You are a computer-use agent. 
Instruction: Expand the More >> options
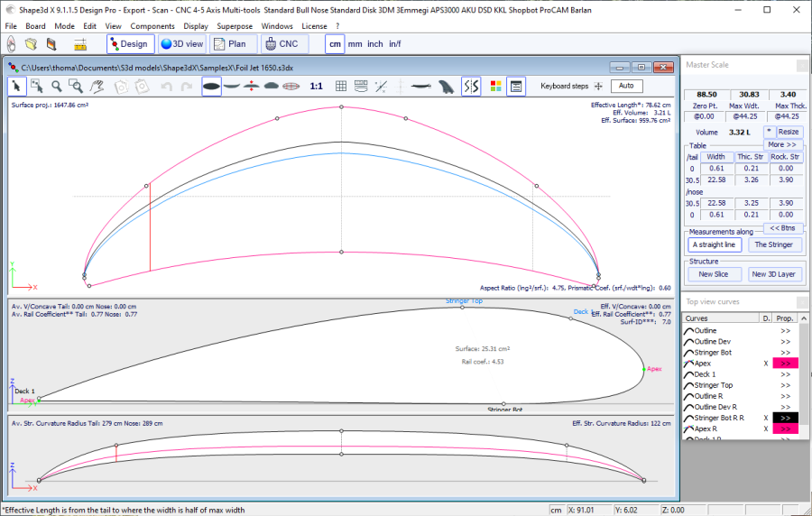pos(781,144)
